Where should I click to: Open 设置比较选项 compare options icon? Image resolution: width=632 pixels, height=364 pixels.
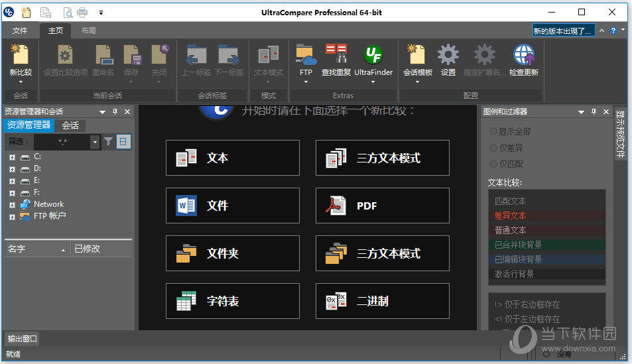point(65,55)
